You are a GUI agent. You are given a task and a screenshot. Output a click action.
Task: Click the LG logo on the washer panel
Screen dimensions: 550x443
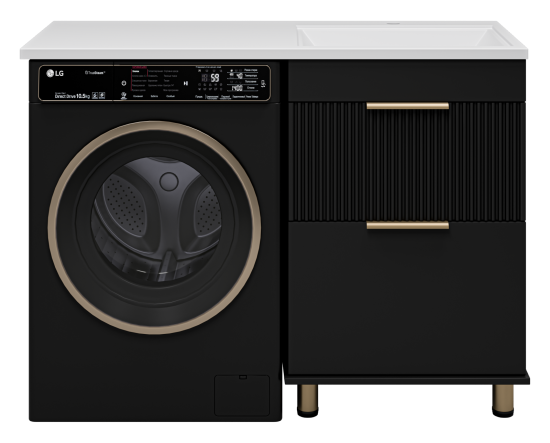coord(55,73)
